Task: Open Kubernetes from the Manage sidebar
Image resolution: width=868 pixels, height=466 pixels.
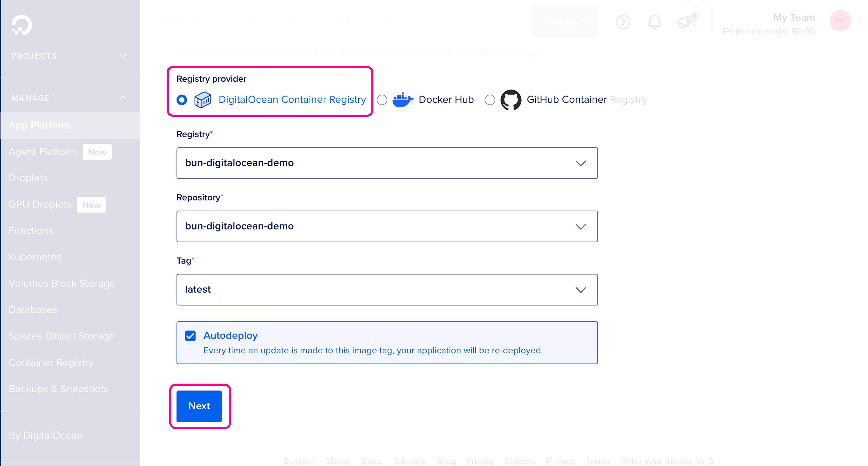Action: pyautogui.click(x=35, y=257)
